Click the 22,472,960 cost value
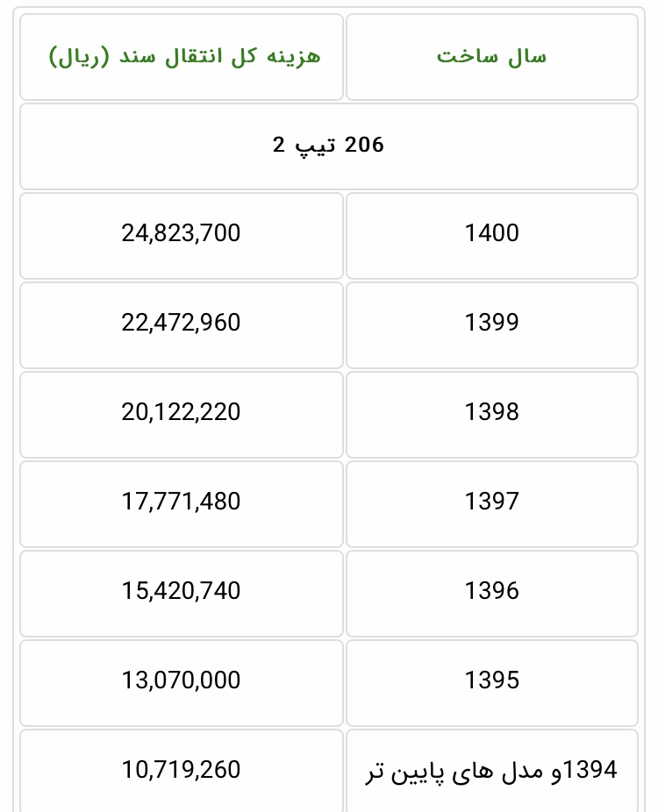658x812 pixels. [x=181, y=323]
